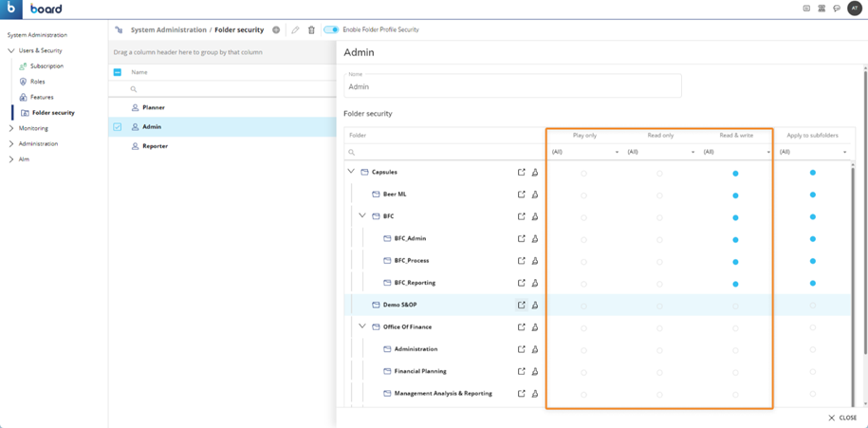Click the bell-like icon for Beer ML row

[535, 195]
